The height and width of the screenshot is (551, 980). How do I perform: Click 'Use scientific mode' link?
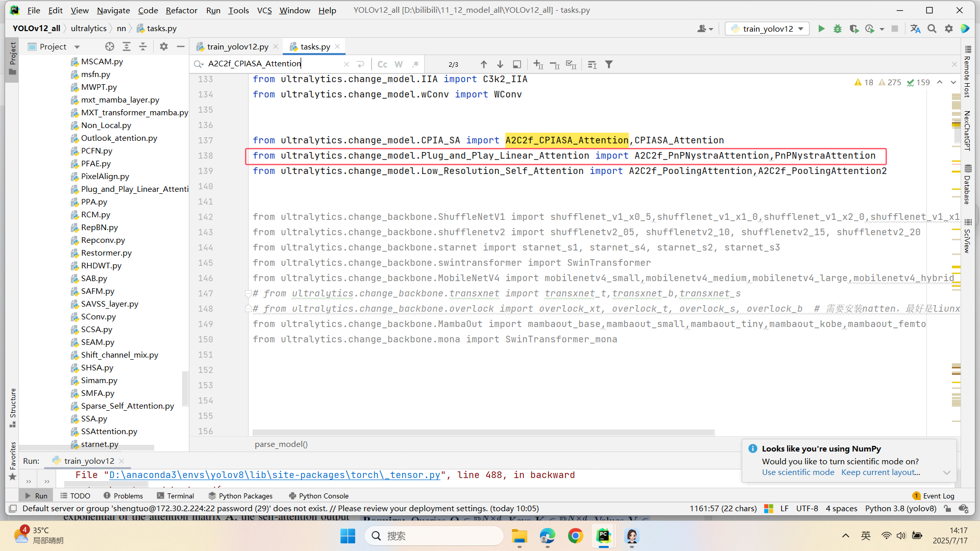click(798, 472)
